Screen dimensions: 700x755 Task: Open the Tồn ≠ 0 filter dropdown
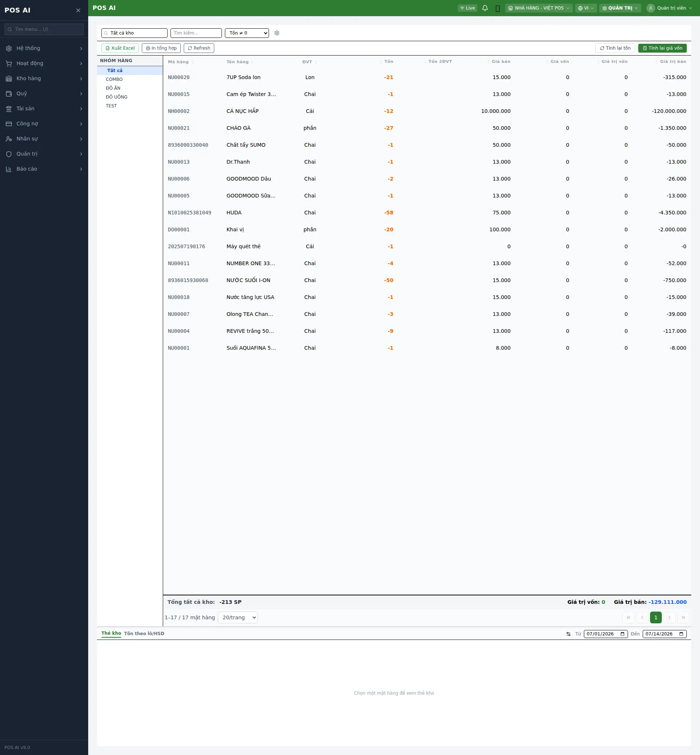pos(247,33)
